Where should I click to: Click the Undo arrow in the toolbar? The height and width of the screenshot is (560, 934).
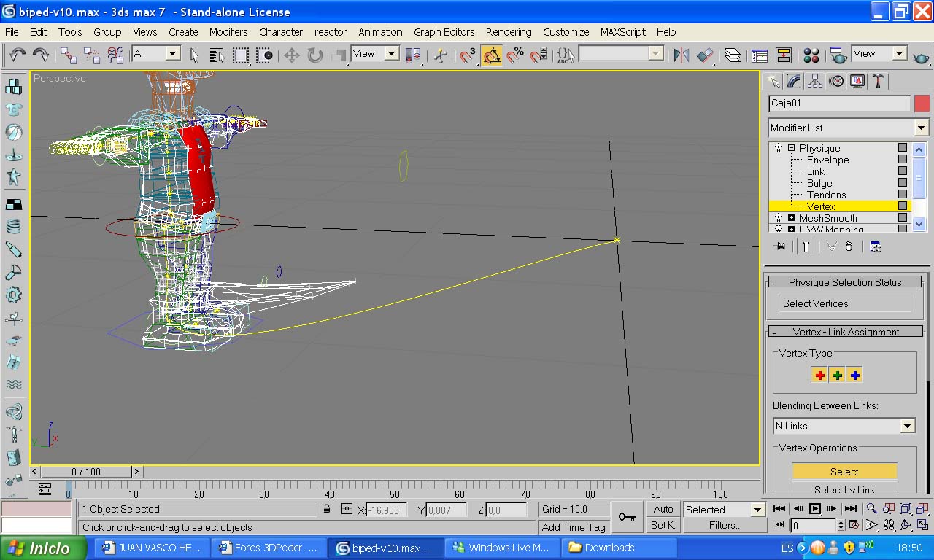point(18,55)
